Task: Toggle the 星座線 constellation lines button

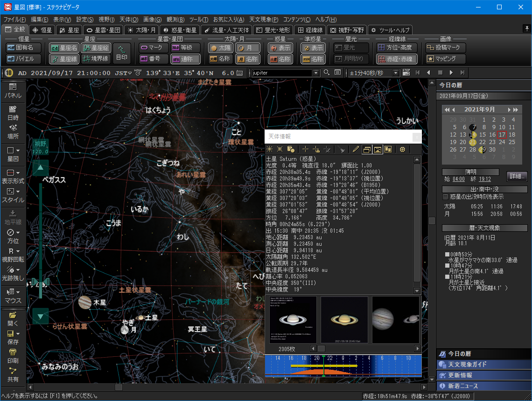Action: tap(64, 59)
